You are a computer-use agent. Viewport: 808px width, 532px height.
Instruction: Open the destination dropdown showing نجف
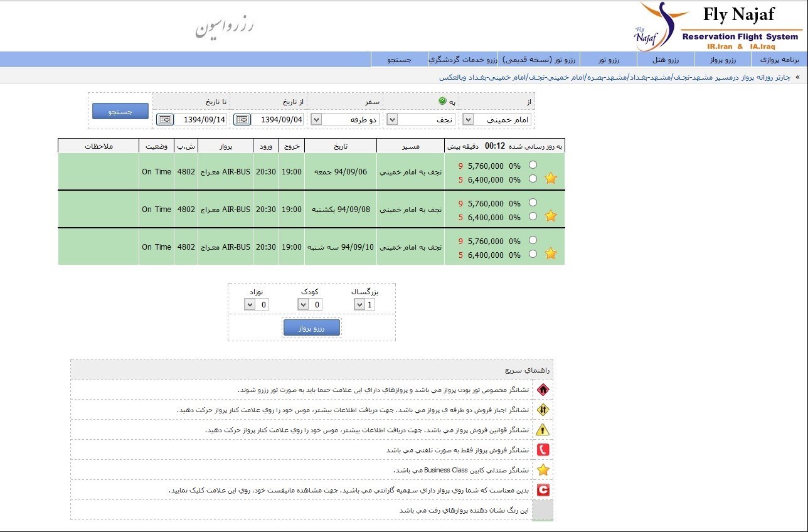(392, 119)
